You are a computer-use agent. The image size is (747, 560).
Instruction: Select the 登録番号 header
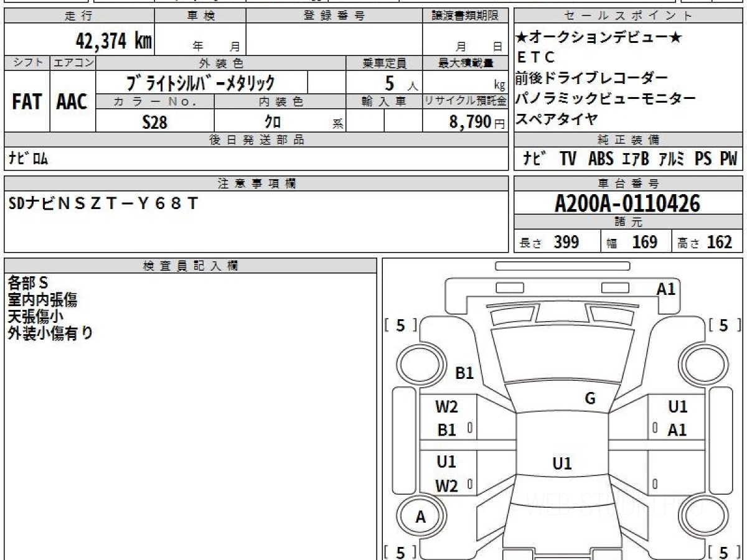(x=334, y=16)
